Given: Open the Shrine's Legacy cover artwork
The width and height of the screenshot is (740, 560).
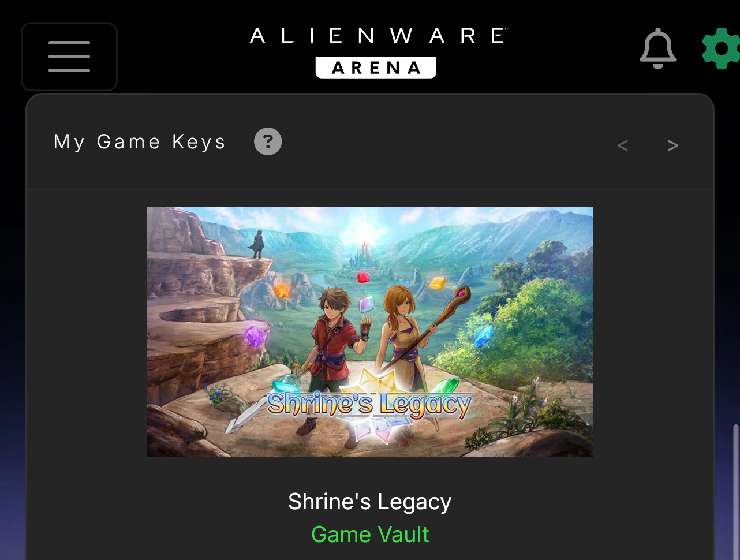Looking at the screenshot, I should (x=370, y=332).
